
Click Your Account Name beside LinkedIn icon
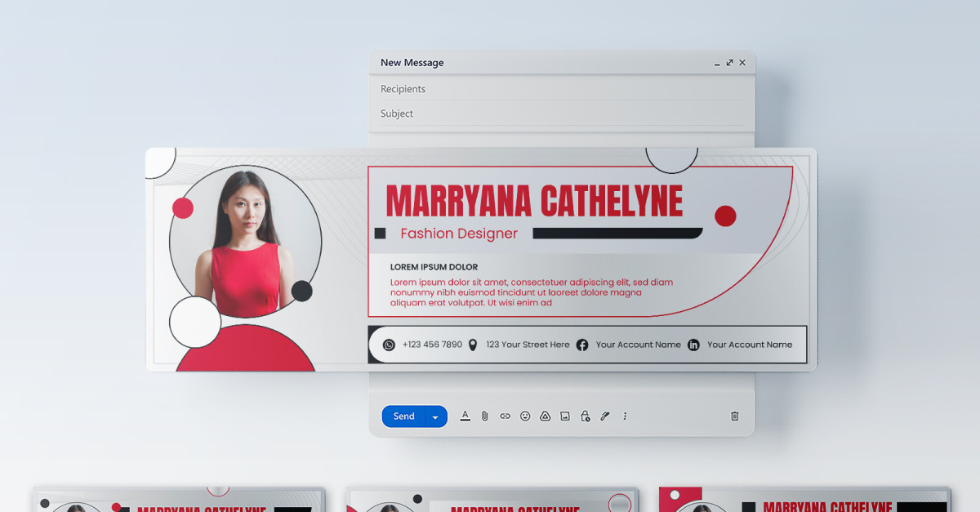click(750, 345)
